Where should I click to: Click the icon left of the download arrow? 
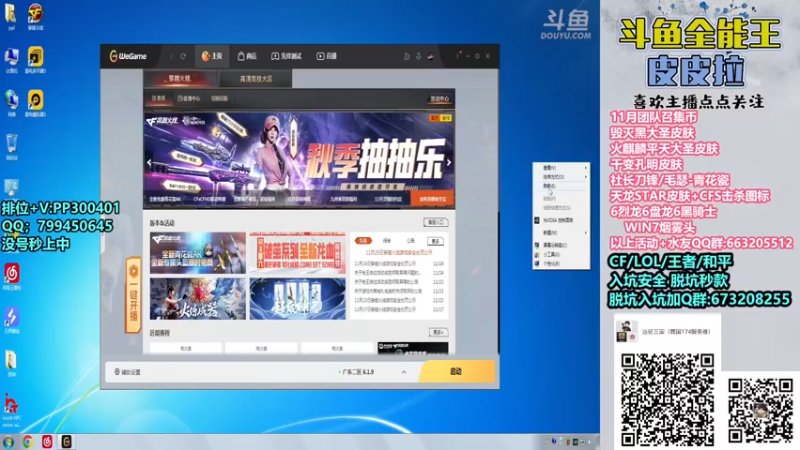point(407,56)
